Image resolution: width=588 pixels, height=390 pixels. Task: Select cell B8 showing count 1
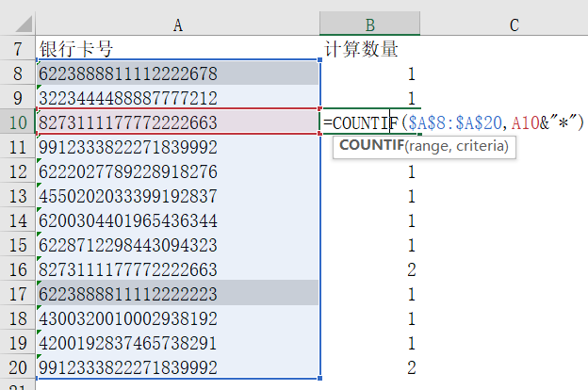[x=369, y=73]
